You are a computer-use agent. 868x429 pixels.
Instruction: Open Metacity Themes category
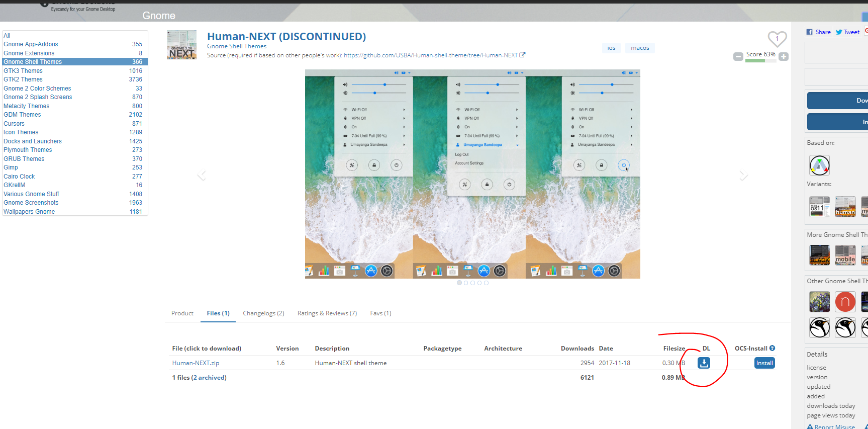pos(27,106)
